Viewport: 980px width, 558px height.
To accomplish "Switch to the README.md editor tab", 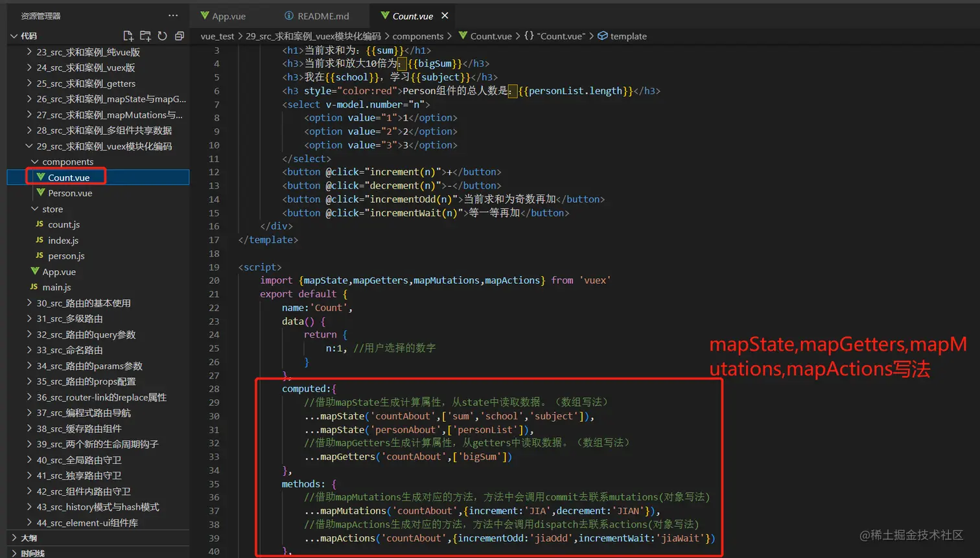I will (317, 16).
